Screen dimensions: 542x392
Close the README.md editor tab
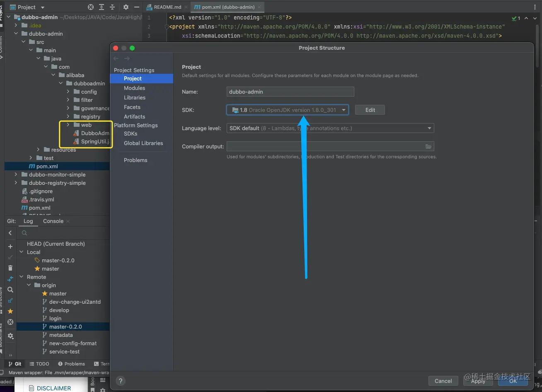(185, 7)
